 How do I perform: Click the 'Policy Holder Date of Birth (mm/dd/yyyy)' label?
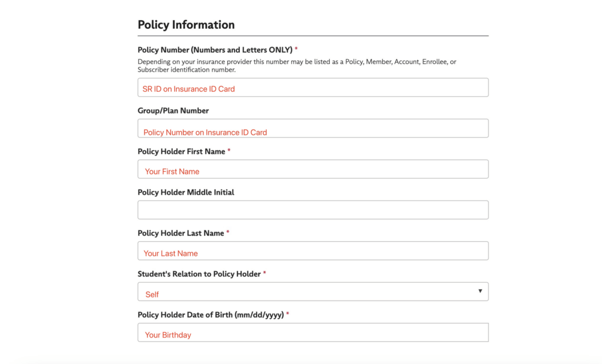[211, 315]
